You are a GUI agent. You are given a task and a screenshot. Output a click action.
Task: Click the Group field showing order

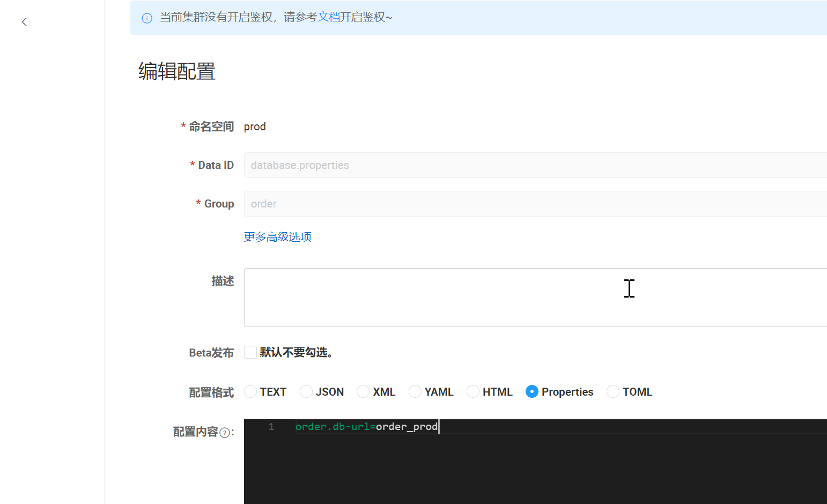[535, 204]
